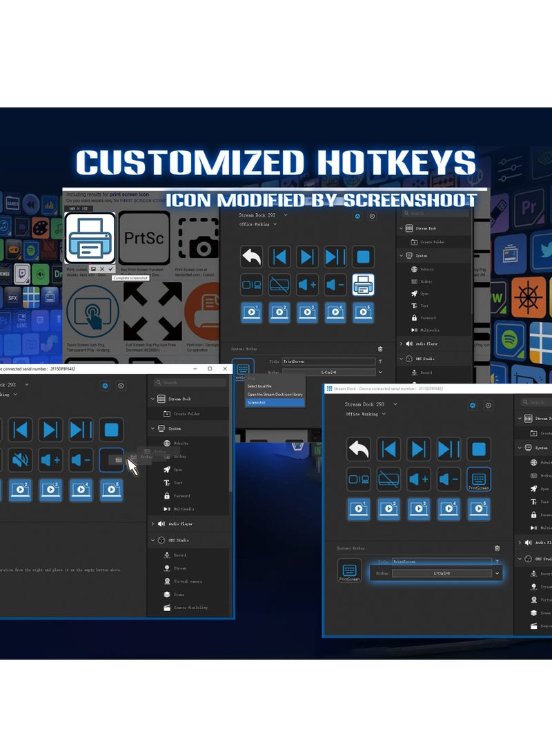The width and height of the screenshot is (552, 756).
Task: Open the Office Working profile dropdown in the bottom-right window
Action: coord(384,414)
